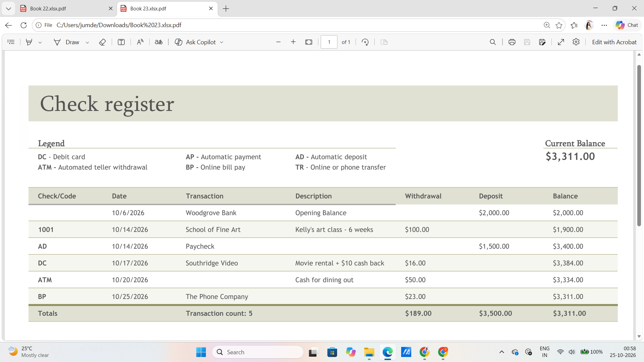The height and width of the screenshot is (362, 644).
Task: Show hidden system tray icons chevron
Action: 502,352
